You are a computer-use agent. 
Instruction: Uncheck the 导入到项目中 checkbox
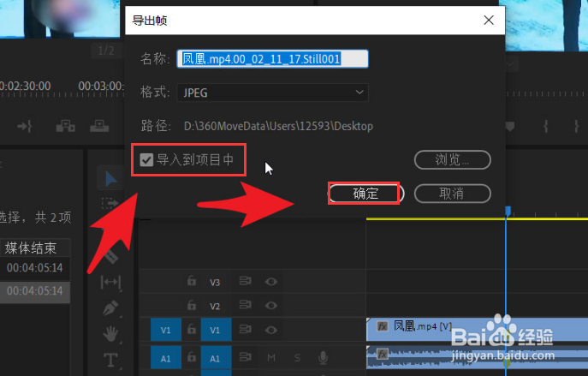tap(146, 160)
